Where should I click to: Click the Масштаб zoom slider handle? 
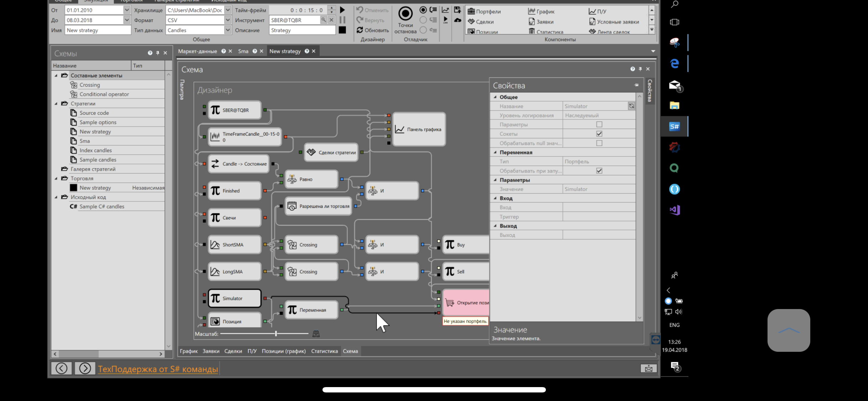[276, 334]
